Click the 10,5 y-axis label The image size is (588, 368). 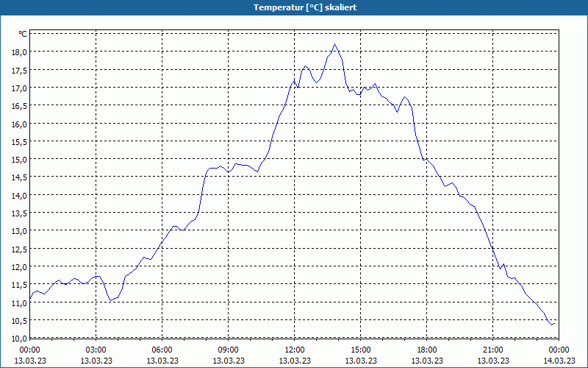[19, 321]
